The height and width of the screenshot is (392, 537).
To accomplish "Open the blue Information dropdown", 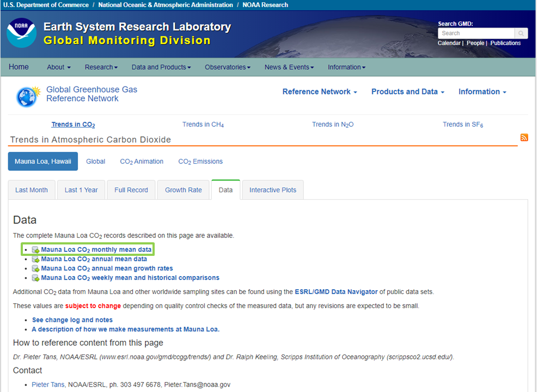I will [x=482, y=92].
